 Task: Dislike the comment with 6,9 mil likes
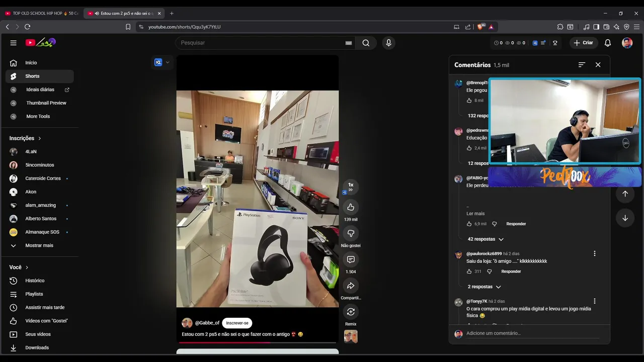494,224
